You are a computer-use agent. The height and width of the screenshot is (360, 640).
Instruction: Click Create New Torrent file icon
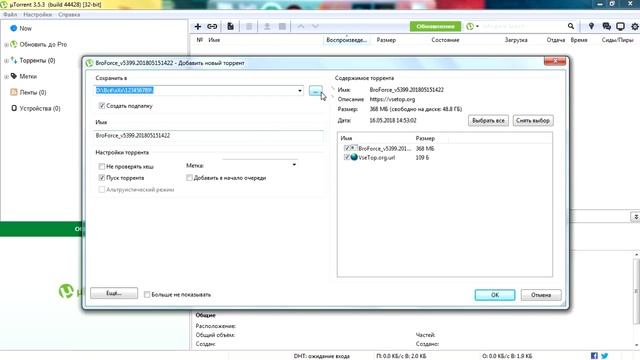tap(231, 27)
